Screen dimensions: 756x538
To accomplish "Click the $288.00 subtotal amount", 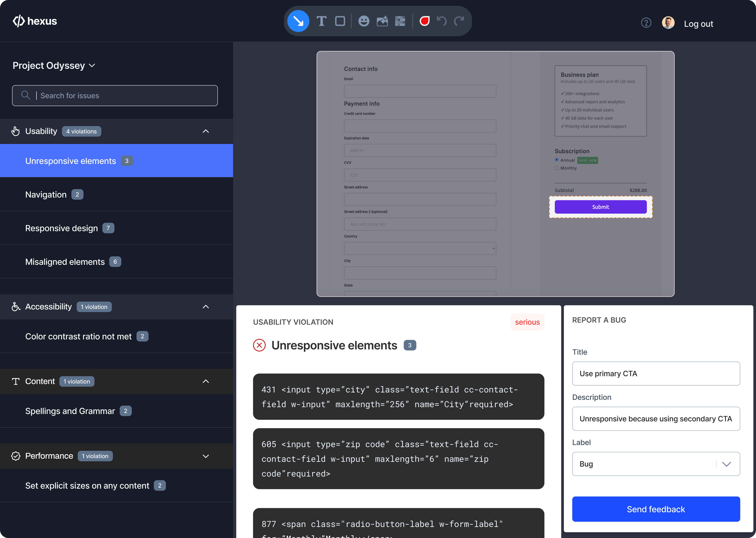I will click(x=638, y=190).
